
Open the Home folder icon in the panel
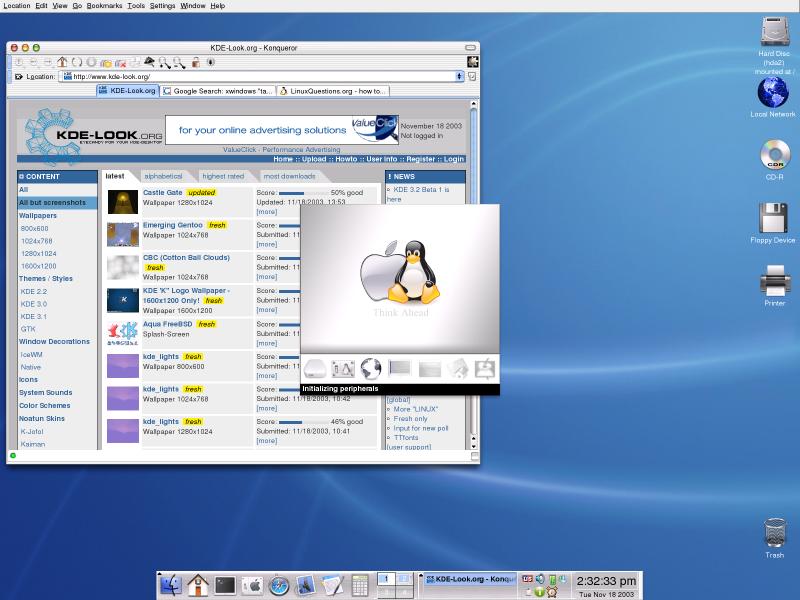[x=198, y=585]
